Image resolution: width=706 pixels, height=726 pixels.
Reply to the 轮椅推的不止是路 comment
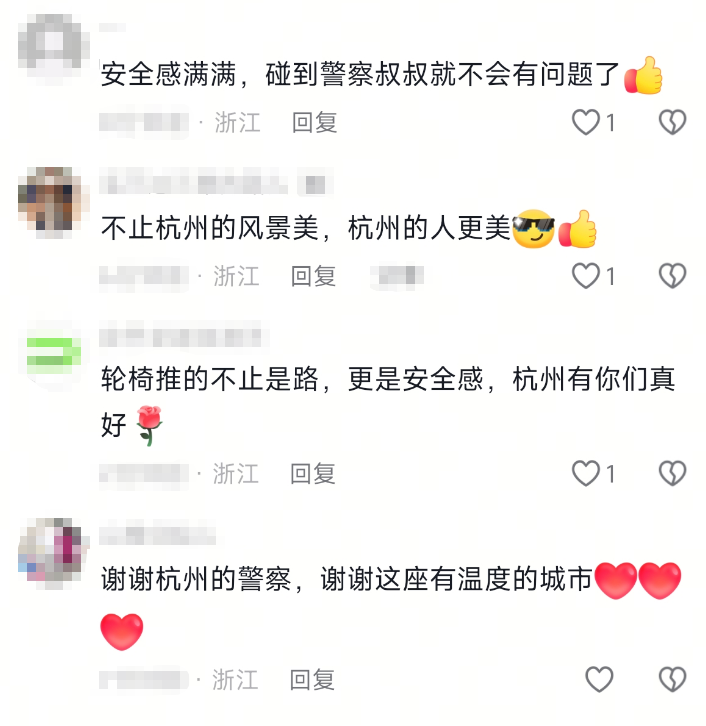coord(312,474)
